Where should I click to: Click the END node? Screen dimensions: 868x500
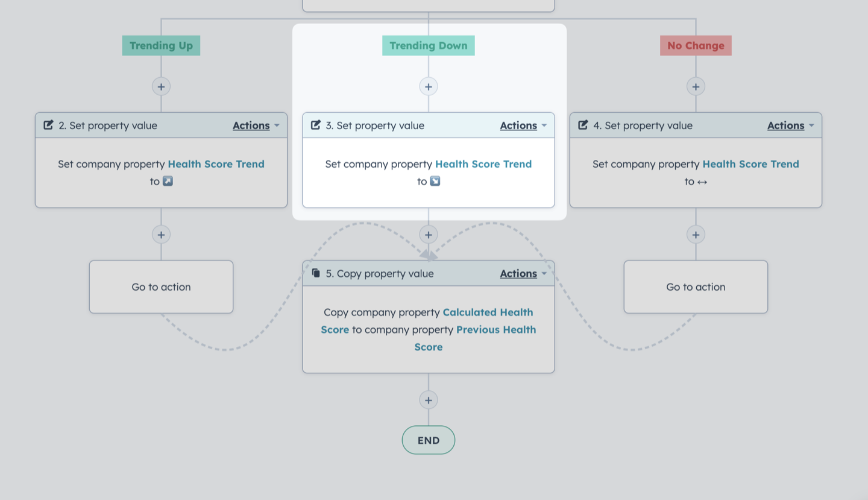pyautogui.click(x=429, y=440)
